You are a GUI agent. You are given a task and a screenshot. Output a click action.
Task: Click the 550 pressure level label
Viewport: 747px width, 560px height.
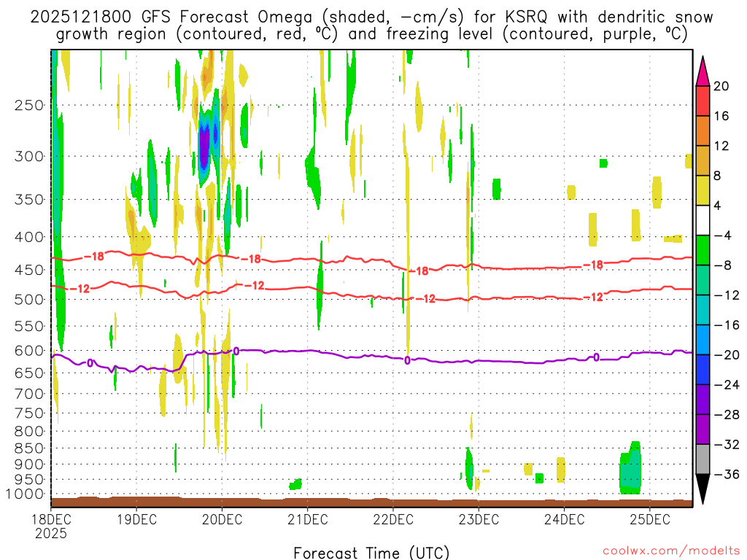pos(29,326)
